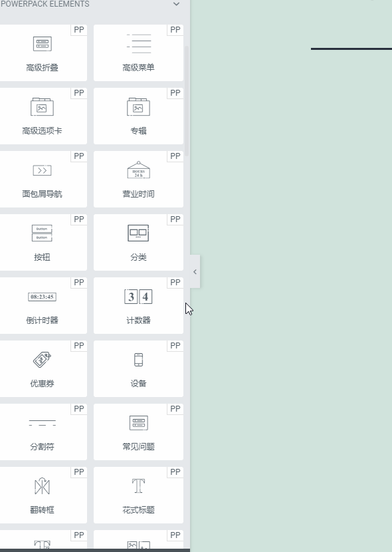Collapse the POWERPACK ELEMENTS section chevron
392x552 pixels.
click(x=177, y=4)
